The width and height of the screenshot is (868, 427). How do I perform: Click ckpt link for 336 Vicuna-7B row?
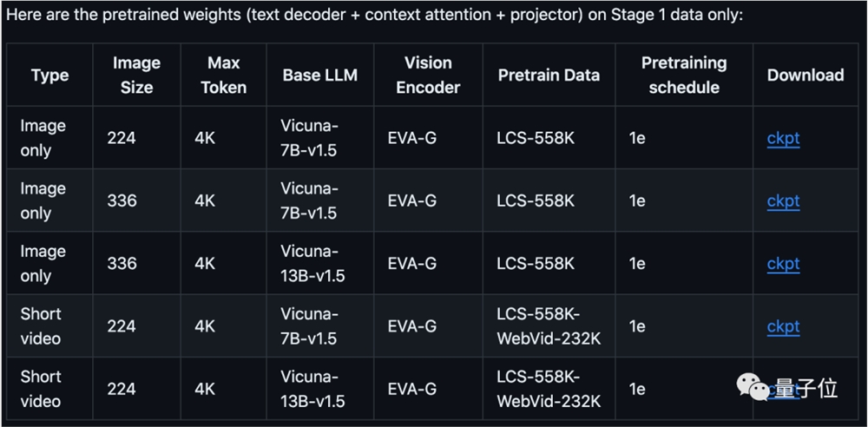783,200
